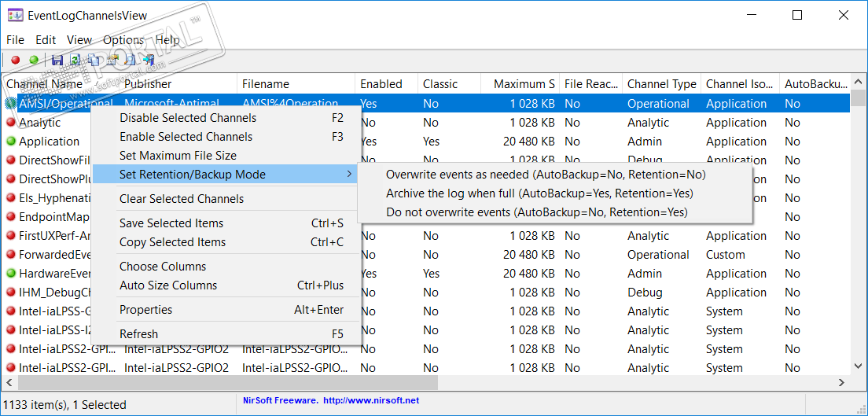Select Do not overwrite events option
Image resolution: width=868 pixels, height=416 pixels.
tap(536, 212)
